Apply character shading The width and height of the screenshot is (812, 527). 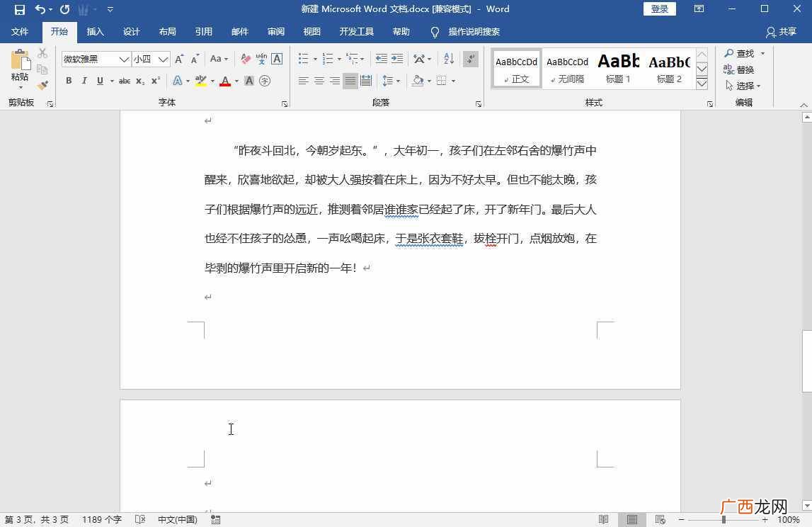pos(249,81)
